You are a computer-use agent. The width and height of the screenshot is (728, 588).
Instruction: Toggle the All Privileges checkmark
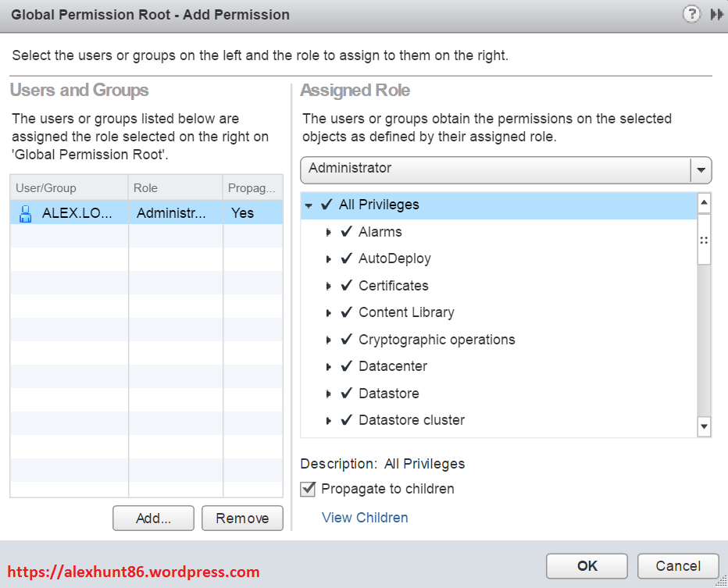(327, 205)
